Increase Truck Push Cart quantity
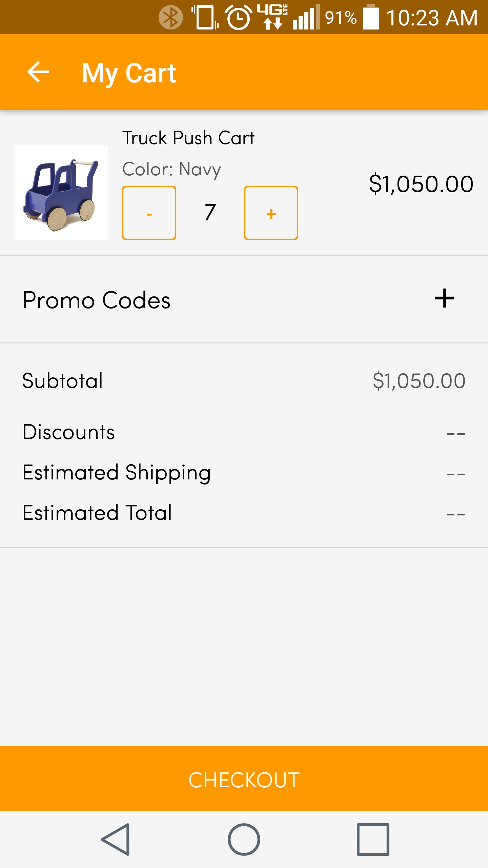Image resolution: width=488 pixels, height=868 pixels. (x=271, y=213)
